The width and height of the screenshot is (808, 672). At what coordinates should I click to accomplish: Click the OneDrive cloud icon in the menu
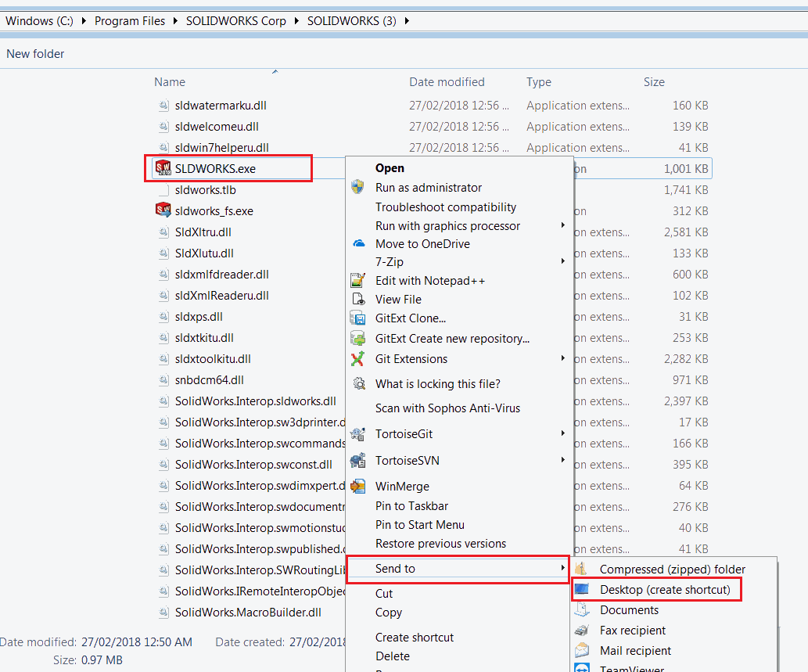tap(359, 243)
